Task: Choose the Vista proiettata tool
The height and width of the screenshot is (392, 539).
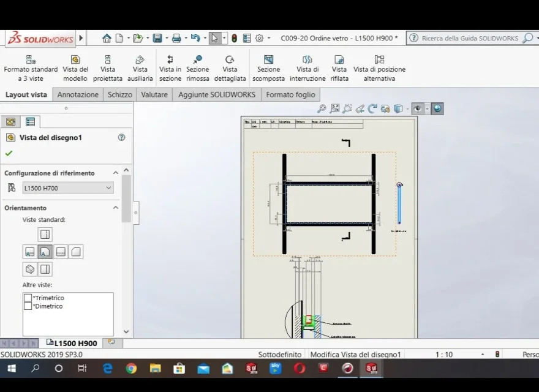Action: (108, 68)
